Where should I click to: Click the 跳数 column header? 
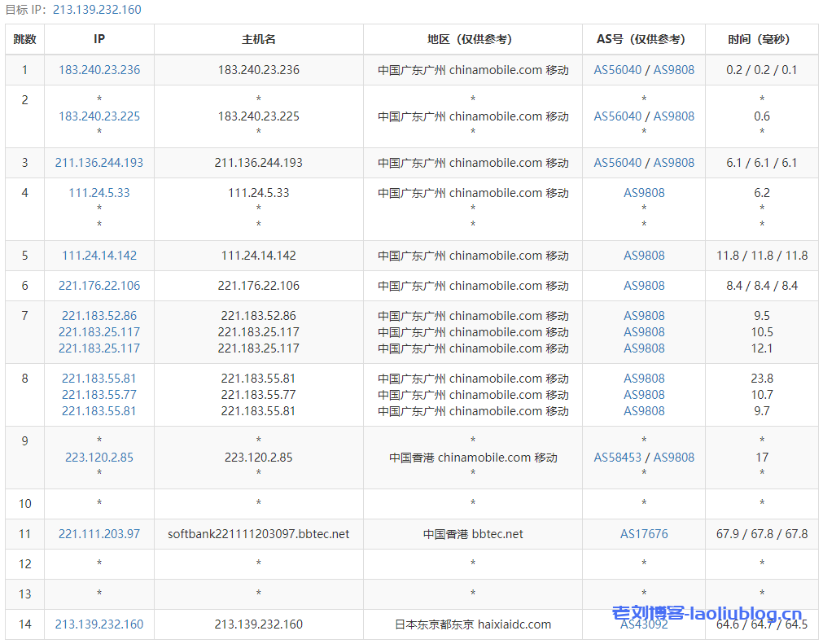coord(24,39)
